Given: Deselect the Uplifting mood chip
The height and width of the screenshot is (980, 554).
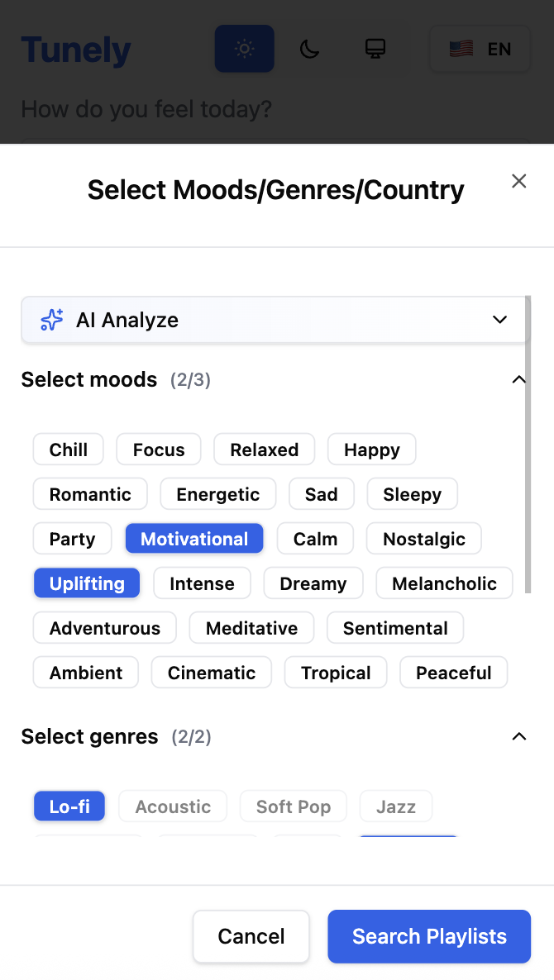Looking at the screenshot, I should (x=87, y=583).
